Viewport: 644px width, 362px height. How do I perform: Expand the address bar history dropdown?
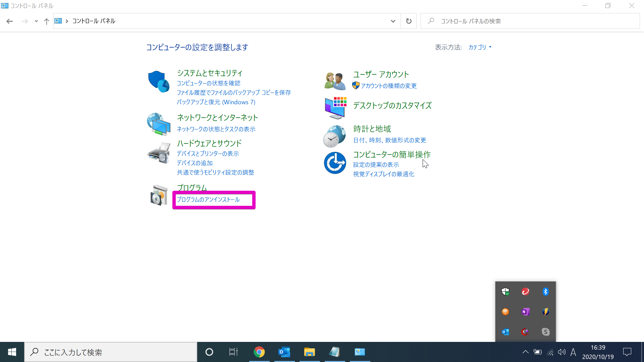(393, 21)
